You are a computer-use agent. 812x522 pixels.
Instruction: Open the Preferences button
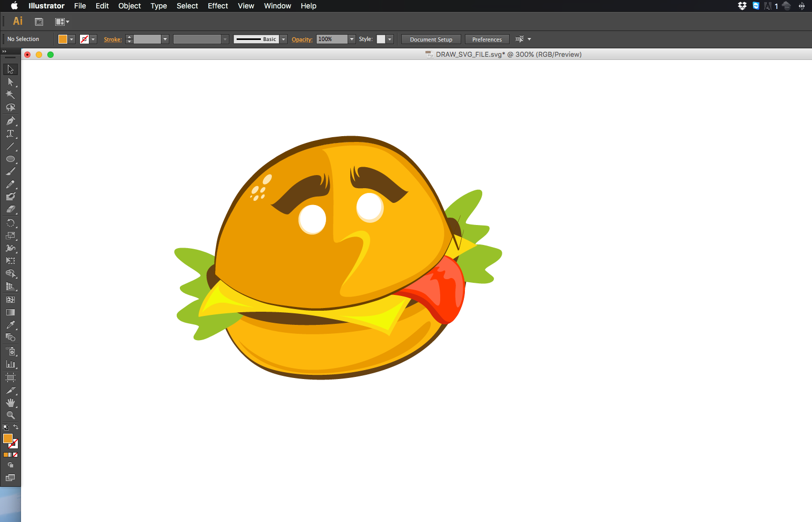tap(486, 39)
